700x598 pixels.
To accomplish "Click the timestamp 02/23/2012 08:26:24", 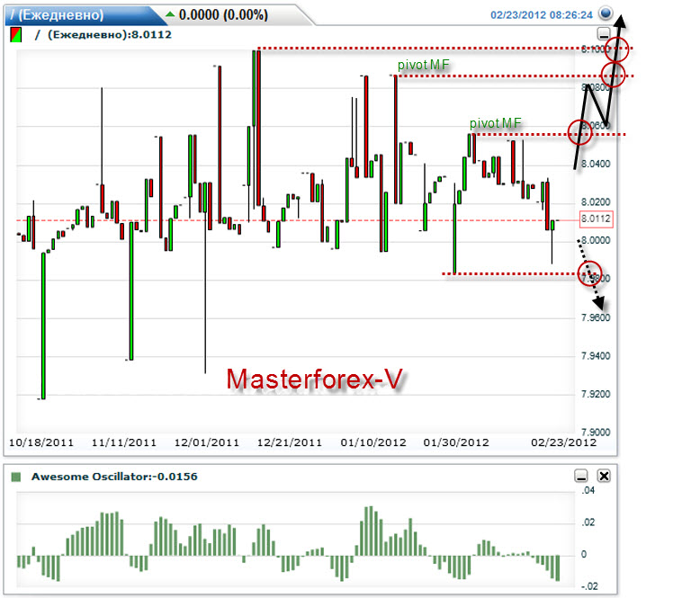I will (x=542, y=15).
